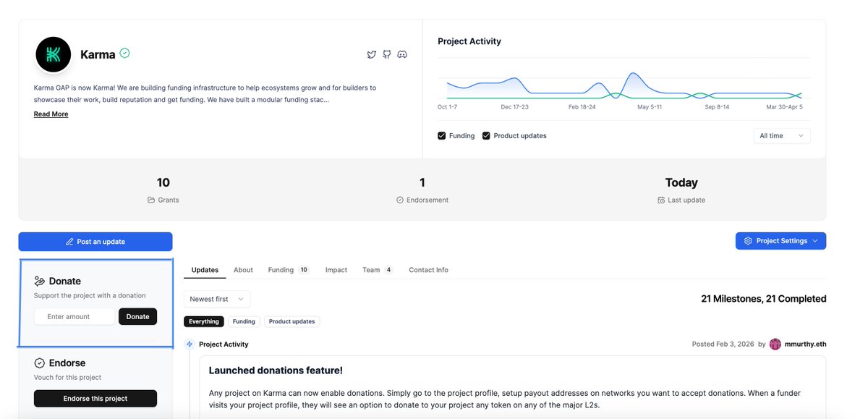The image size is (868, 419).
Task: Click the Read More link
Action: 51,114
